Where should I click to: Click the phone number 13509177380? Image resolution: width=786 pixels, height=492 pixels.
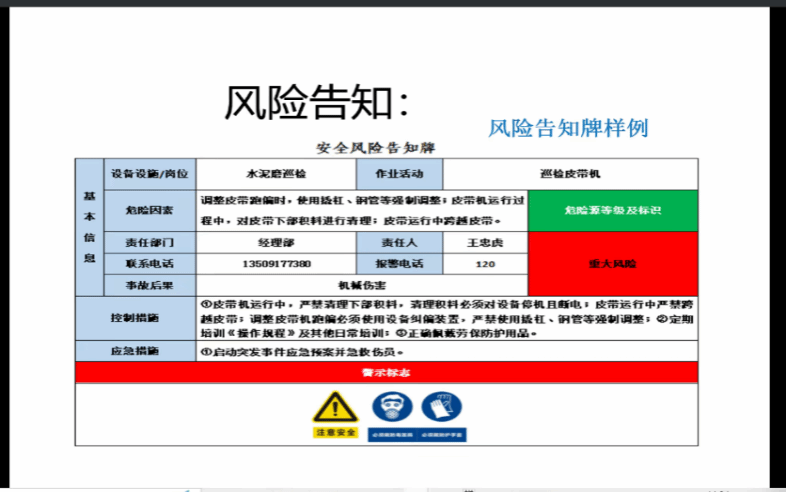[x=275, y=264]
